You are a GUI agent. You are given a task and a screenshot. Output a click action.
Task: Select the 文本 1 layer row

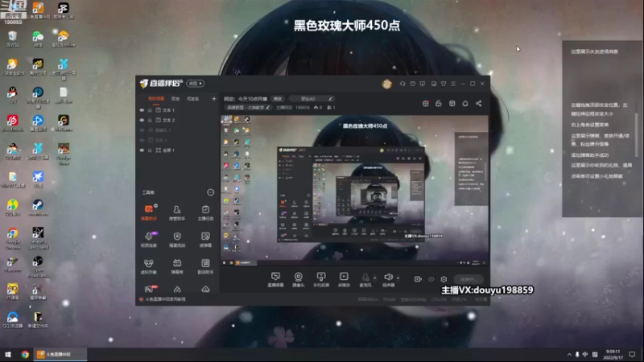[x=178, y=110]
